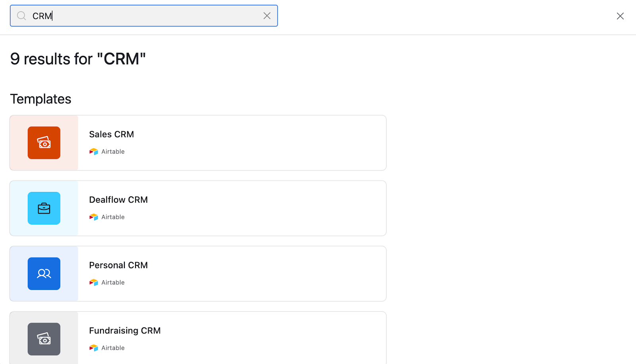Select the Fundraising CRM template title
This screenshot has width=636, height=364.
click(125, 331)
